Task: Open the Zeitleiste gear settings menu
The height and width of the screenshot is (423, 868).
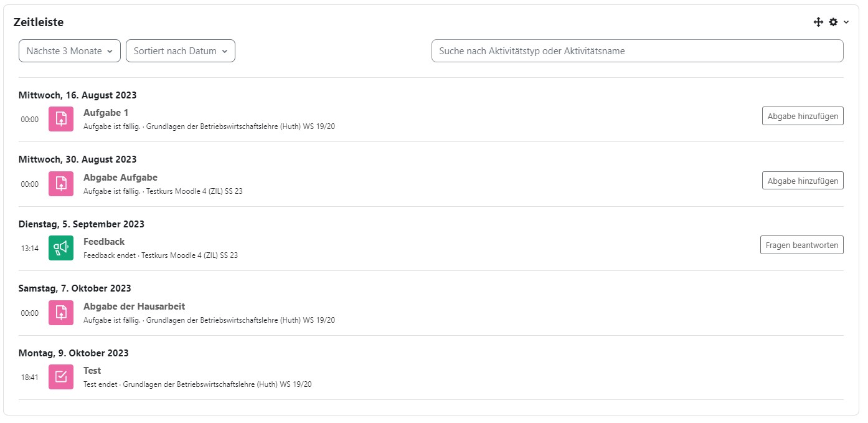Action: pyautogui.click(x=833, y=22)
